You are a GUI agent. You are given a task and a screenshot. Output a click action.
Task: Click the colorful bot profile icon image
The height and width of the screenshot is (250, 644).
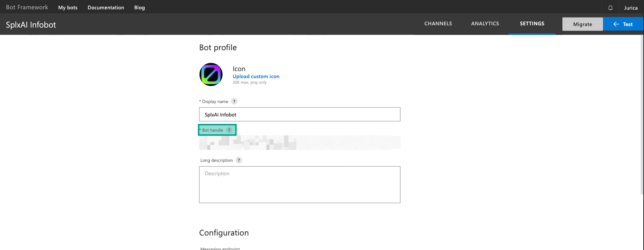pyautogui.click(x=211, y=74)
